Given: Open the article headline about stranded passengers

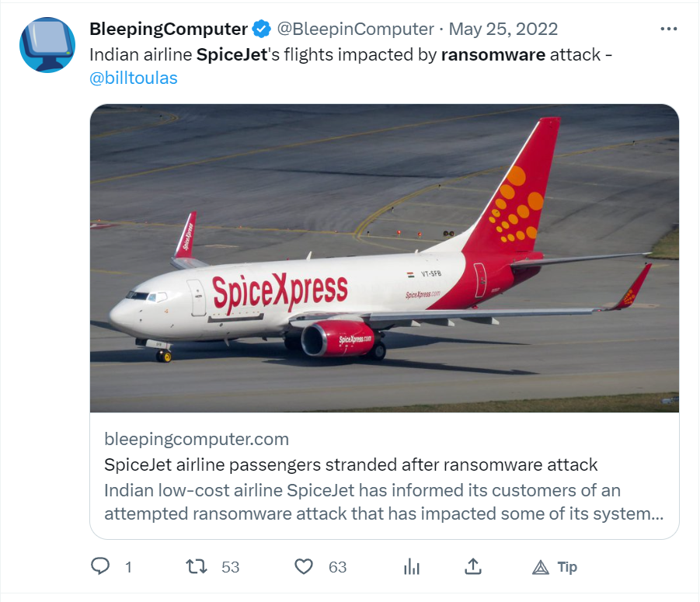Looking at the screenshot, I should (x=350, y=465).
